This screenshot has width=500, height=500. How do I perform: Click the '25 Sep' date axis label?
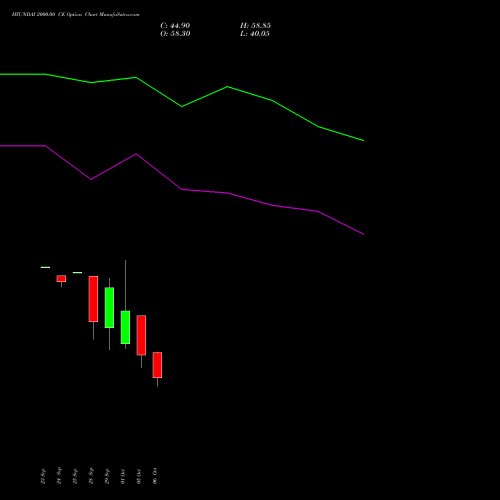[75, 476]
